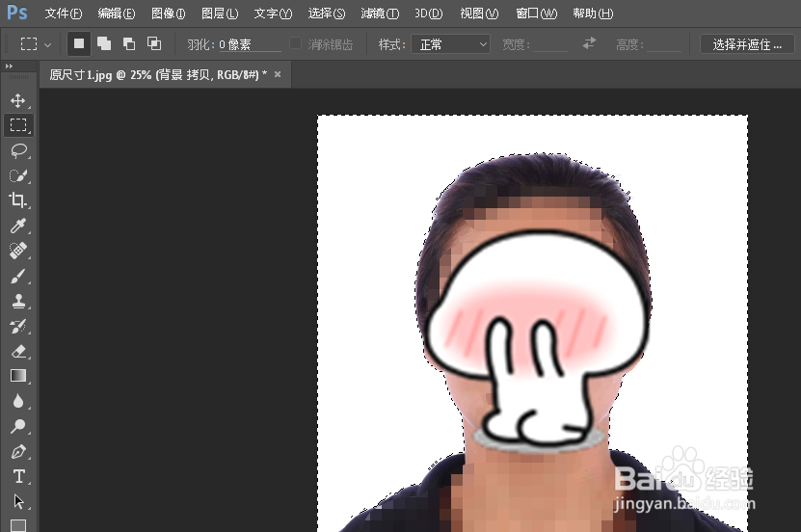Select the Path Selection tool
Viewport: 801px width, 532px height.
click(18, 501)
